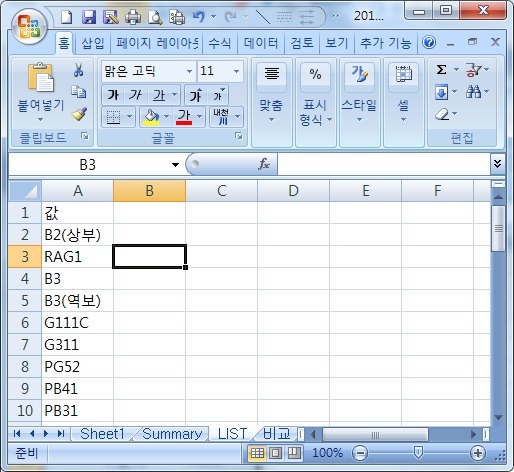Select column C header
Image resolution: width=514 pixels, height=472 pixels.
tap(221, 191)
